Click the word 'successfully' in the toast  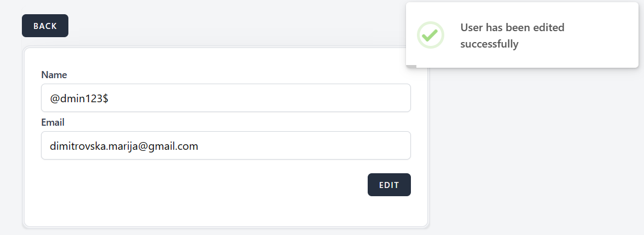(489, 44)
